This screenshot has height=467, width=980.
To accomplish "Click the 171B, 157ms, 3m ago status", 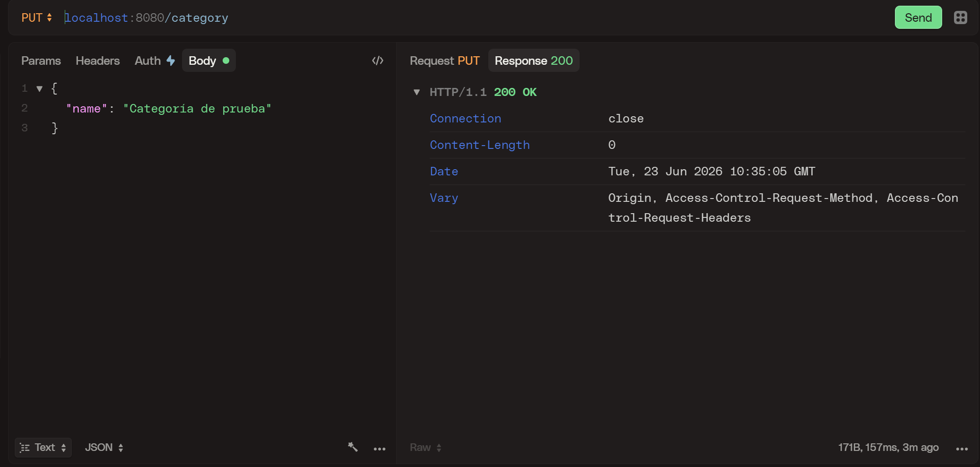I will (888, 447).
